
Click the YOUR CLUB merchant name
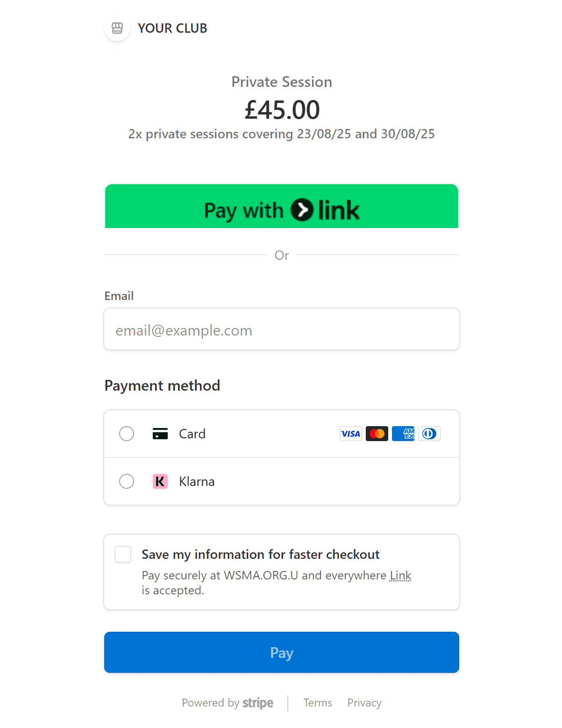click(172, 28)
